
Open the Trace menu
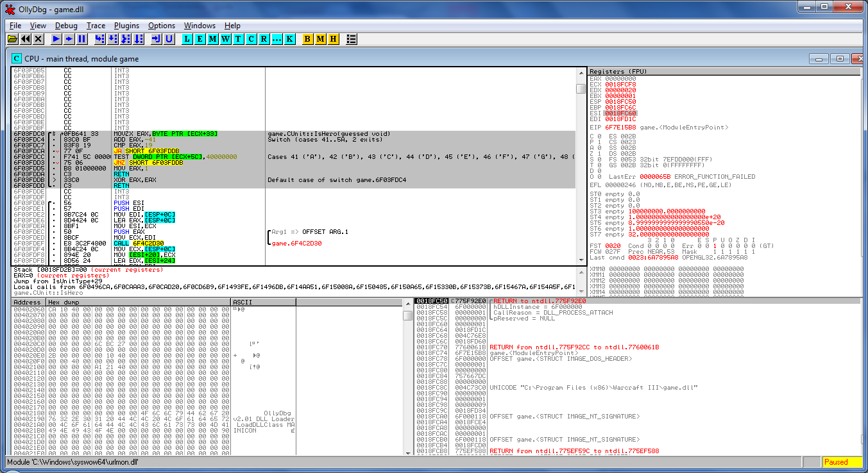pyautogui.click(x=96, y=26)
